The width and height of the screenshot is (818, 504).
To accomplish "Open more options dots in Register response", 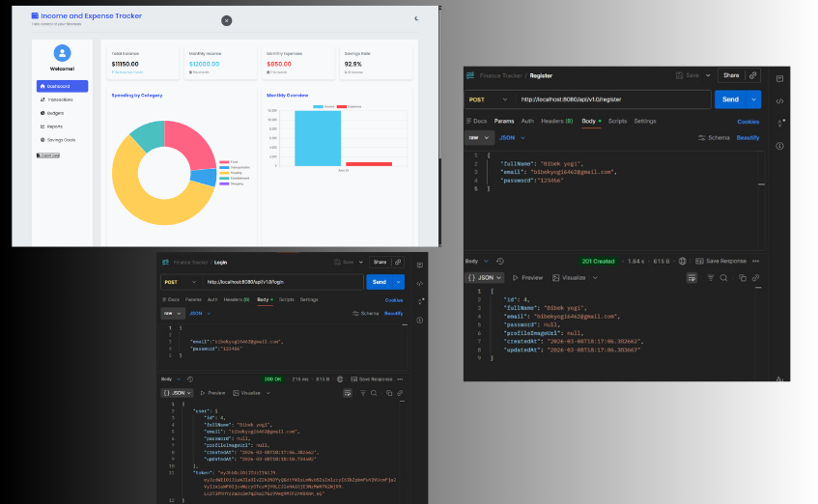I will click(x=755, y=261).
